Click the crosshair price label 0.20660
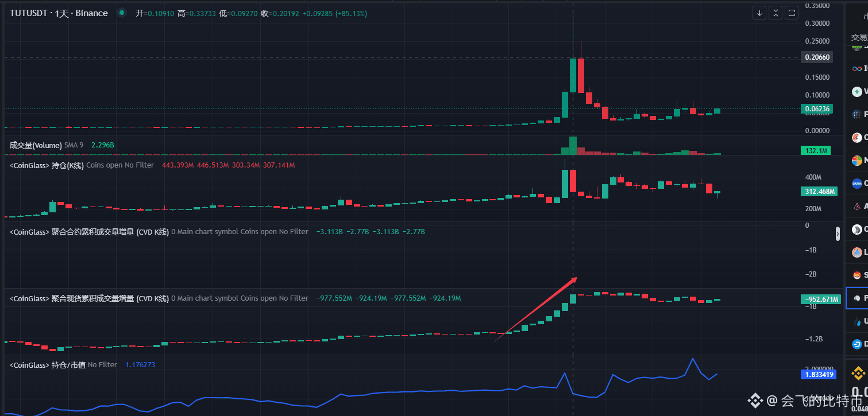868x416 pixels. click(x=817, y=57)
